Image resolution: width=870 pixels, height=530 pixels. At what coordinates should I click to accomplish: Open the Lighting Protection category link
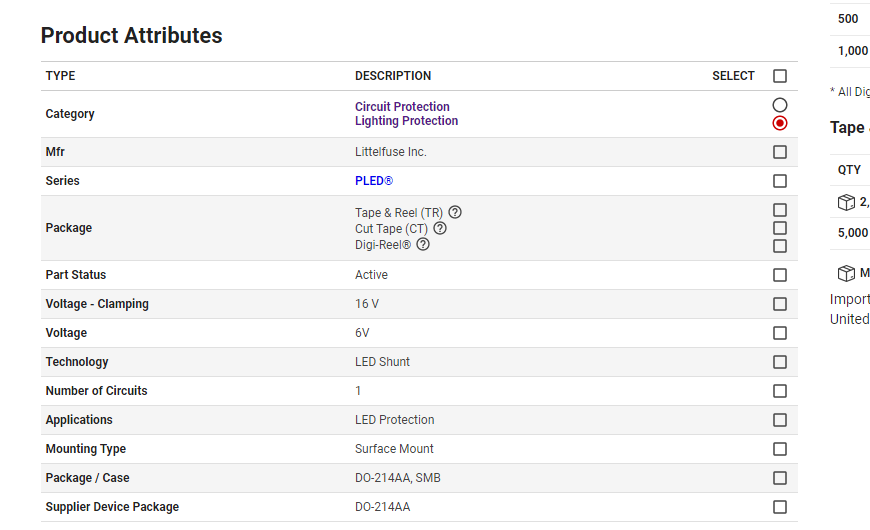(407, 121)
